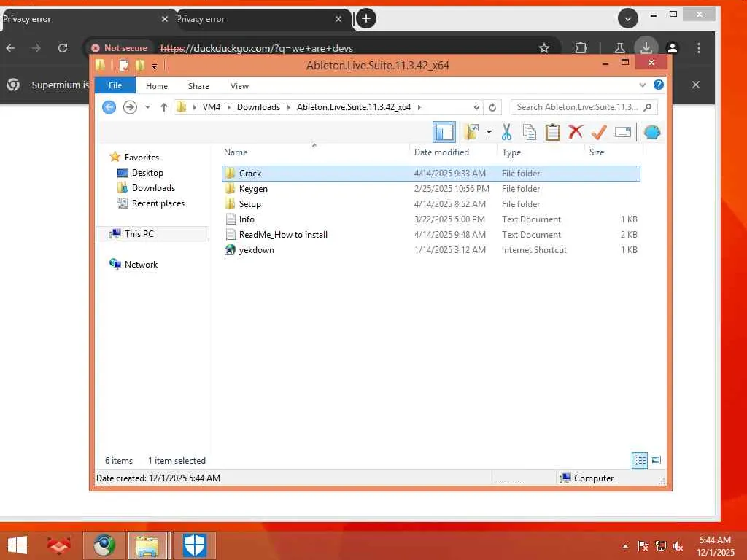
Task: Open the Windows Start button
Action: tap(18, 545)
